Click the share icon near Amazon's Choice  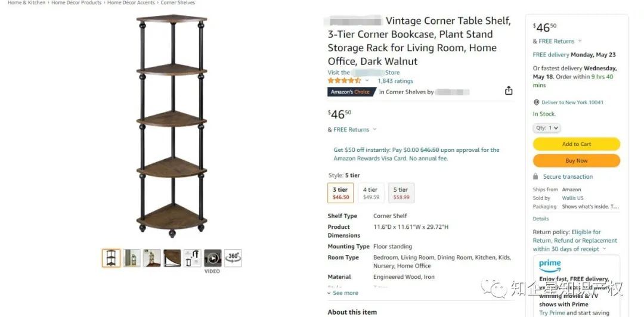(509, 91)
